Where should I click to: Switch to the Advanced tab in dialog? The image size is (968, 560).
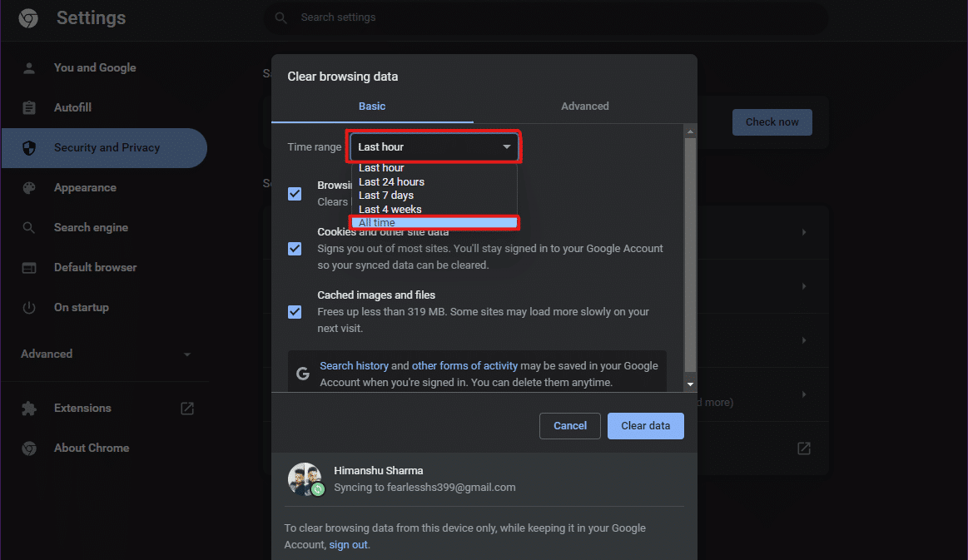pyautogui.click(x=584, y=107)
